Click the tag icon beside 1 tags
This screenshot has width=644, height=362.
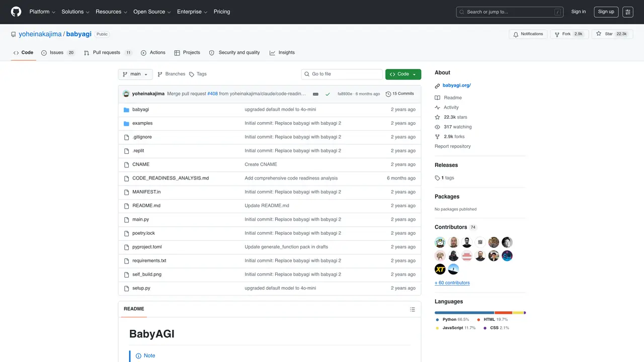pyautogui.click(x=438, y=178)
